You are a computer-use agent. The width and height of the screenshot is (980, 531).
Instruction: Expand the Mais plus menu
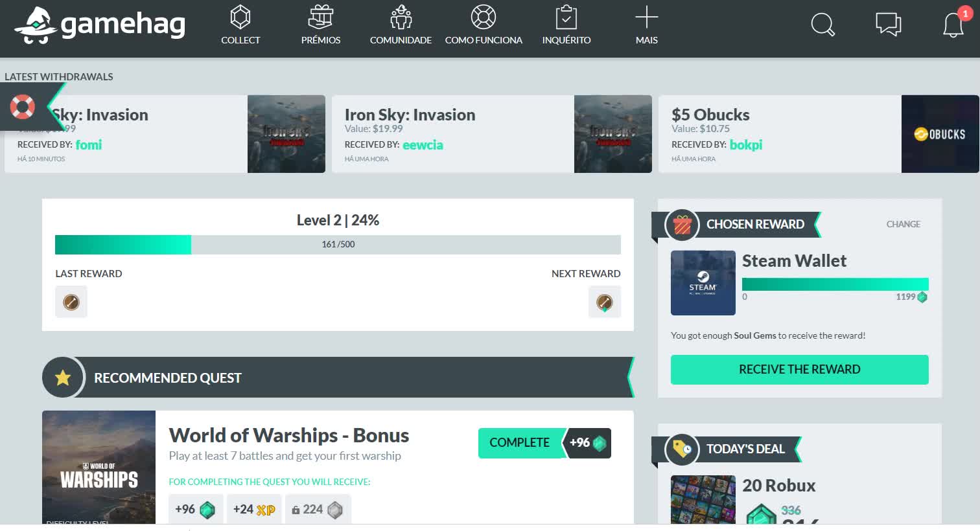[x=647, y=26]
